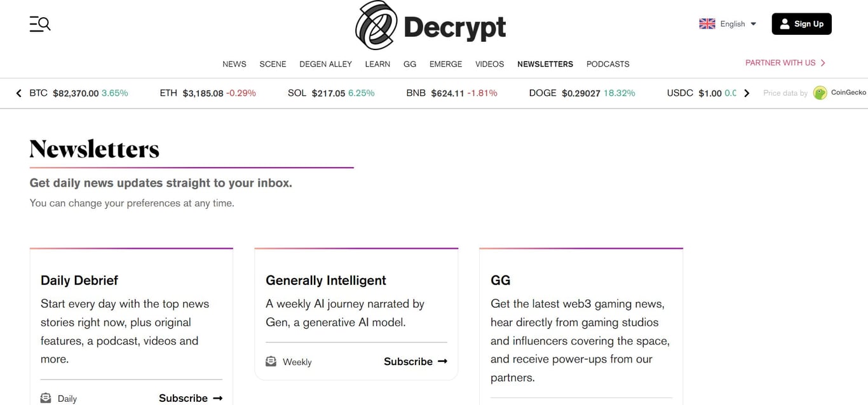Viewport: 868px width, 405px height.
Task: Click the envelope icon on Daily Debrief card
Action: click(45, 397)
